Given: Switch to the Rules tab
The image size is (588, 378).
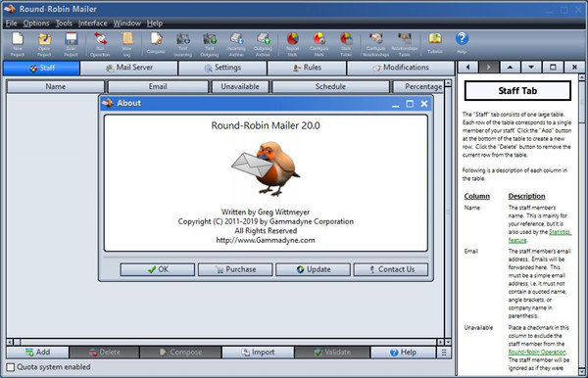Looking at the screenshot, I should click(307, 68).
